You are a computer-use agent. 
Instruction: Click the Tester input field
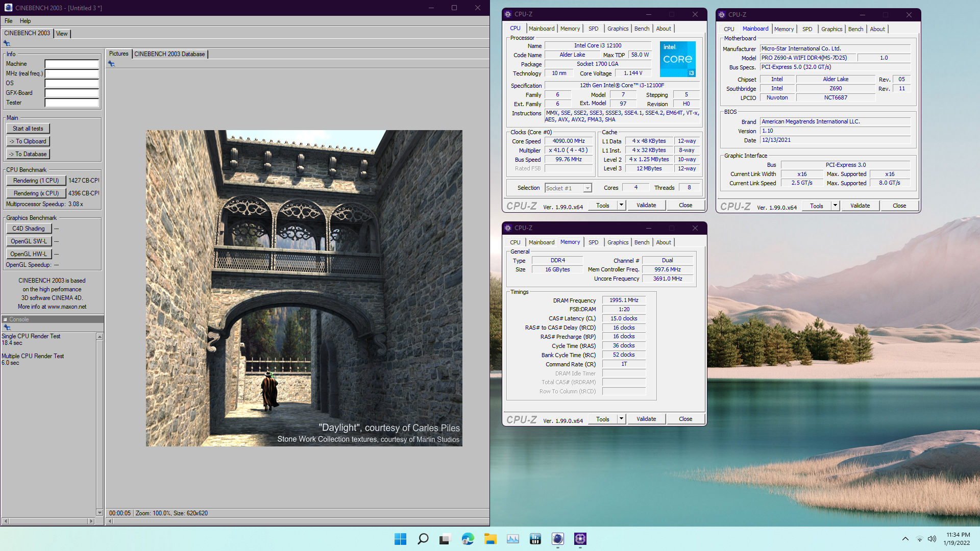pos(71,103)
